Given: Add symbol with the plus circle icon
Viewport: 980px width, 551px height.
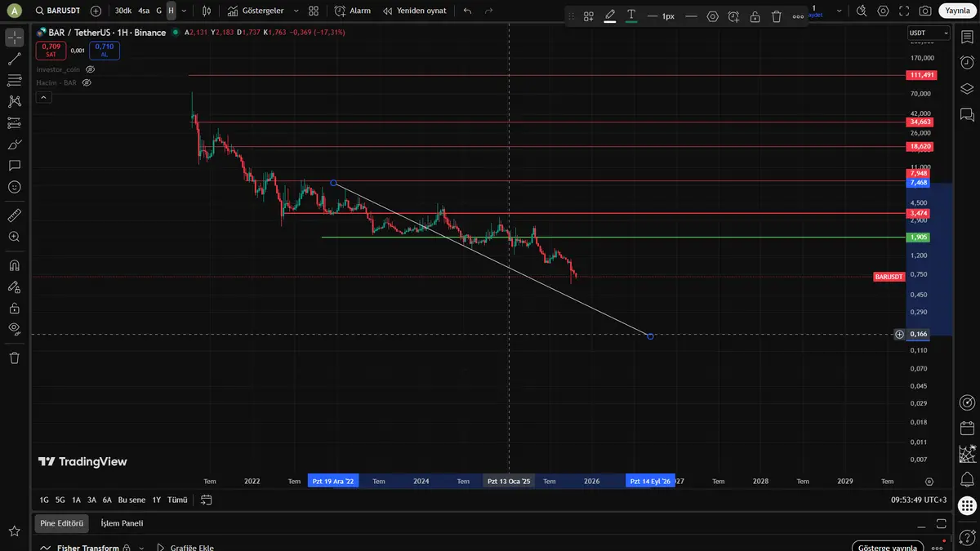Looking at the screenshot, I should point(96,11).
